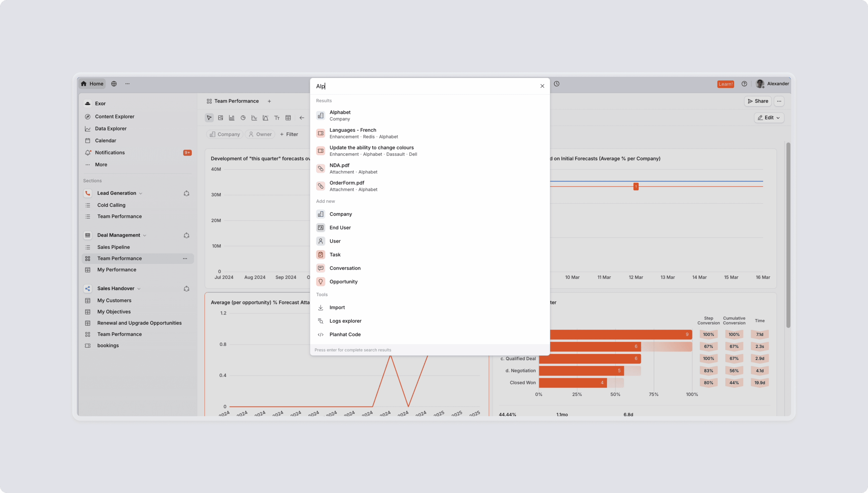Screen dimensions: 868x493
Task: Click the Import tool download icon
Action: pyautogui.click(x=320, y=308)
